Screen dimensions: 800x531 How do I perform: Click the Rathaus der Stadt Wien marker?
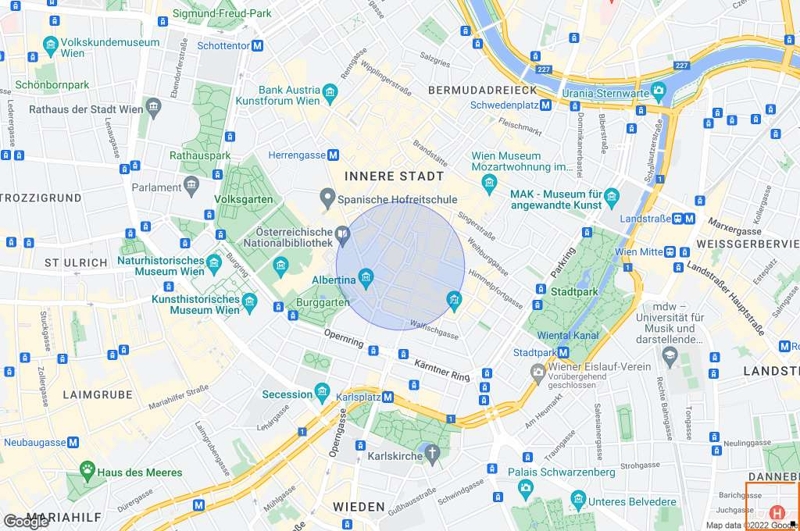(153, 108)
